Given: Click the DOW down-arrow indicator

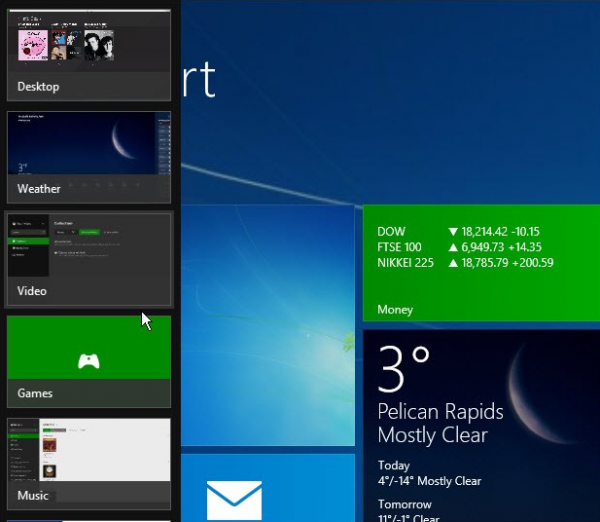Looking at the screenshot, I should click(x=452, y=232).
